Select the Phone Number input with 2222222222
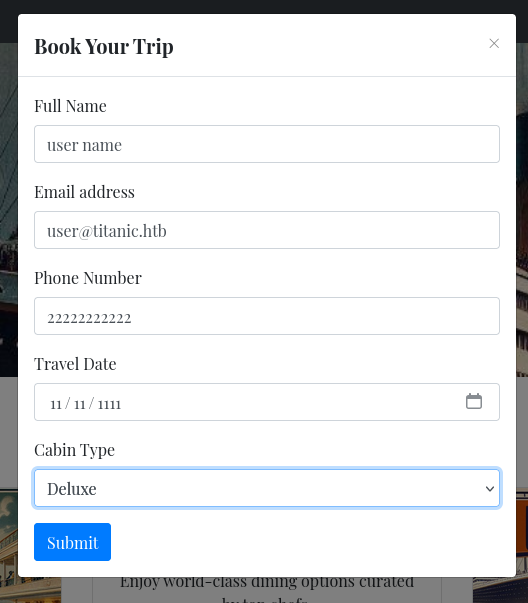The height and width of the screenshot is (603, 528). tap(266, 316)
